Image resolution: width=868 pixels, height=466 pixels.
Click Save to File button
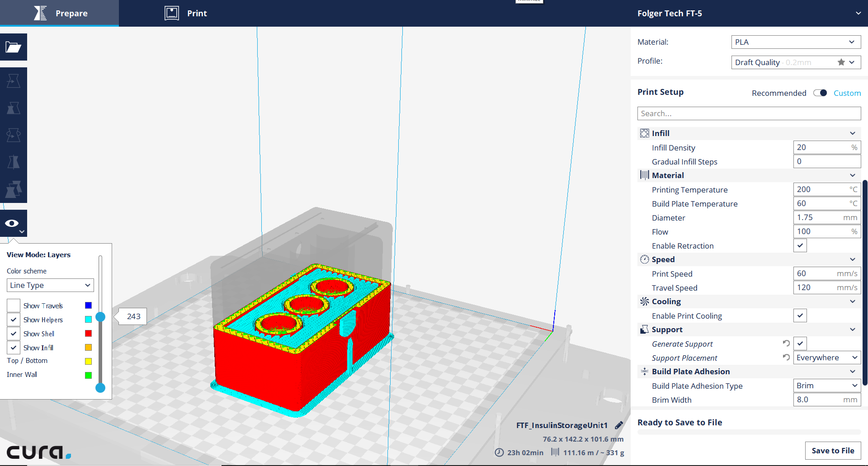click(833, 451)
